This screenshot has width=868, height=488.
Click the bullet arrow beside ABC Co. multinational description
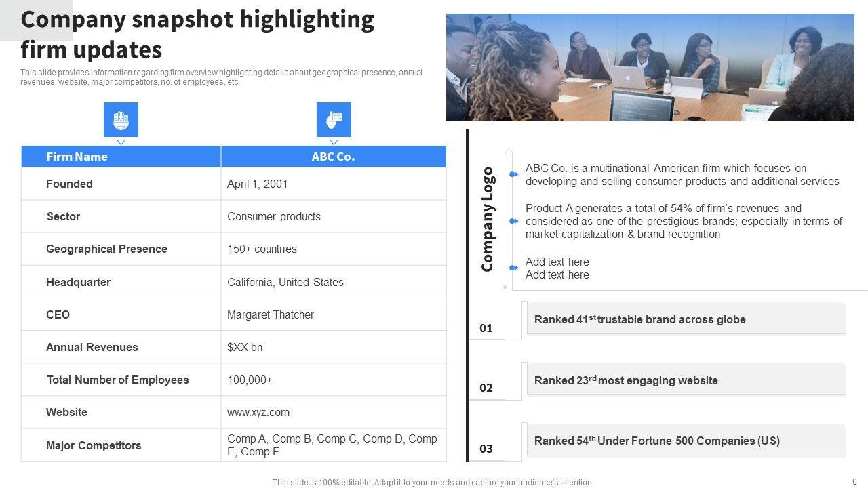point(514,175)
